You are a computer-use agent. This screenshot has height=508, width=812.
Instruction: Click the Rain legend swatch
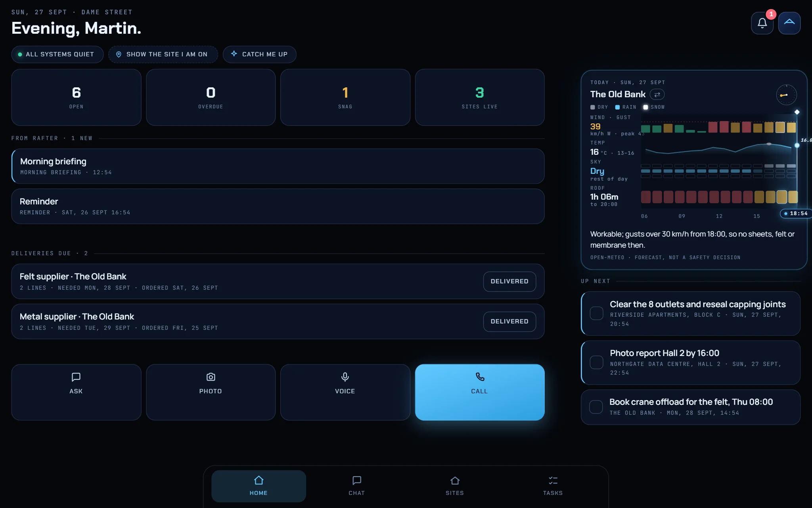[x=617, y=107]
